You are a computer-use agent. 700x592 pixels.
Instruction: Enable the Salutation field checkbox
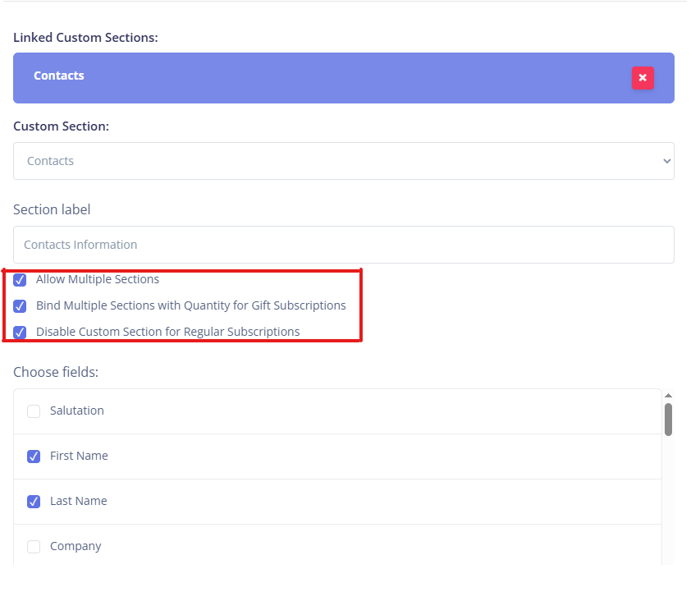(x=34, y=411)
